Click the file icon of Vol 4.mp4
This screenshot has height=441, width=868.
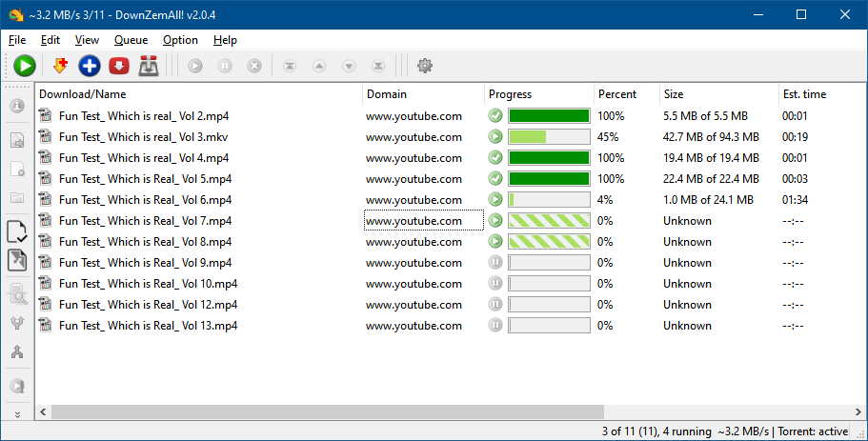point(45,158)
